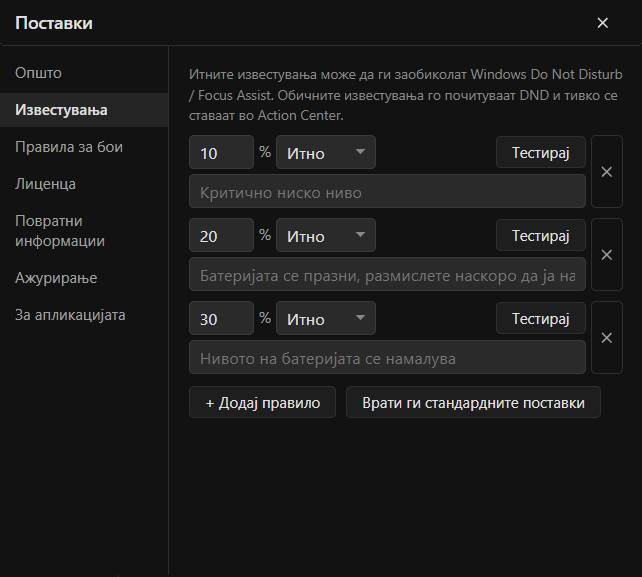
Task: Edit the Нивото на батеријата message field
Action: [x=387, y=357]
